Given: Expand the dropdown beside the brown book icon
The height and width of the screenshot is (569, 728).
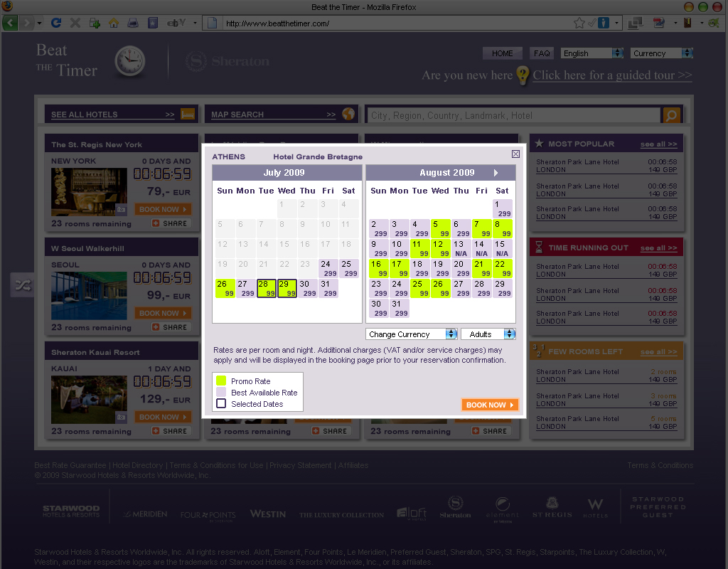Looking at the screenshot, I should coord(702,23).
